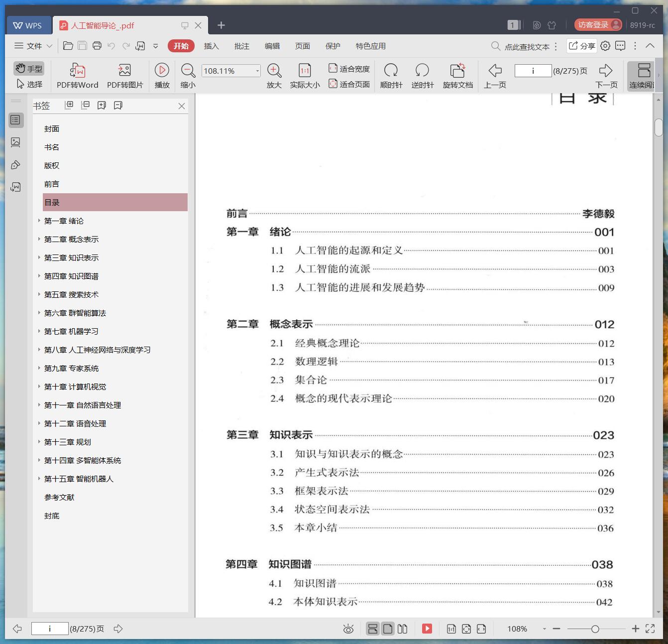Open a new tab with plus icon
The image size is (668, 644).
(221, 25)
